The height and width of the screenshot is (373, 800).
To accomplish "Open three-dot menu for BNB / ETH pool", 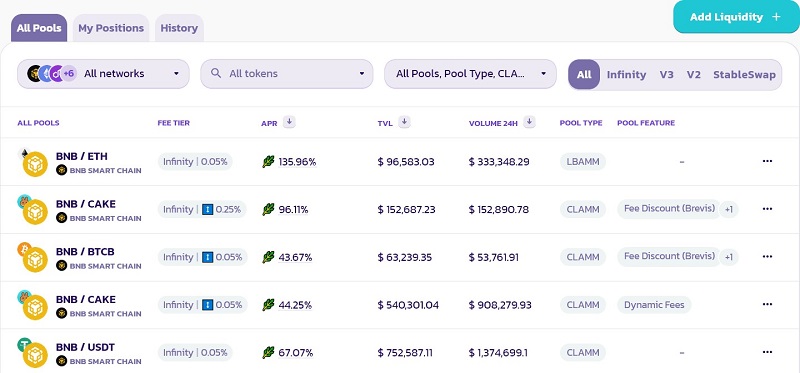I will (x=767, y=161).
